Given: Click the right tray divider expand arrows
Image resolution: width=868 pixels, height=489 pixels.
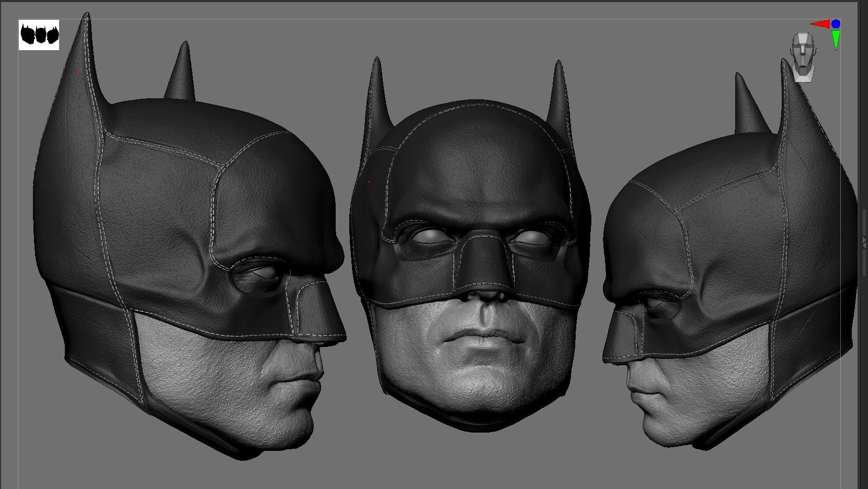Looking at the screenshot, I should [864, 242].
